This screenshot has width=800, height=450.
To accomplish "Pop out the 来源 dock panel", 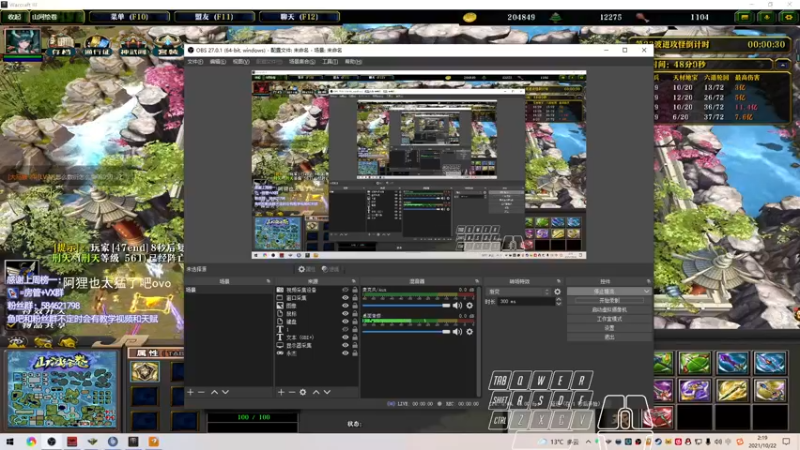I will [x=354, y=281].
